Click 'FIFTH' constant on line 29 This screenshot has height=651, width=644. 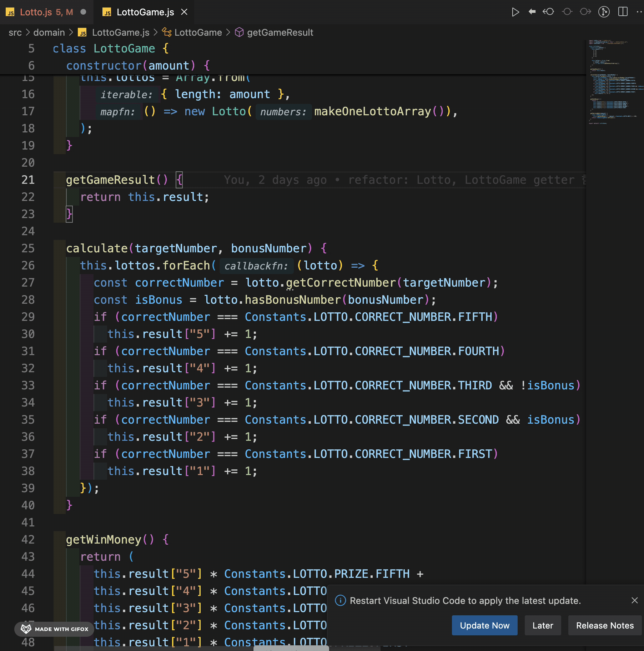tap(475, 317)
